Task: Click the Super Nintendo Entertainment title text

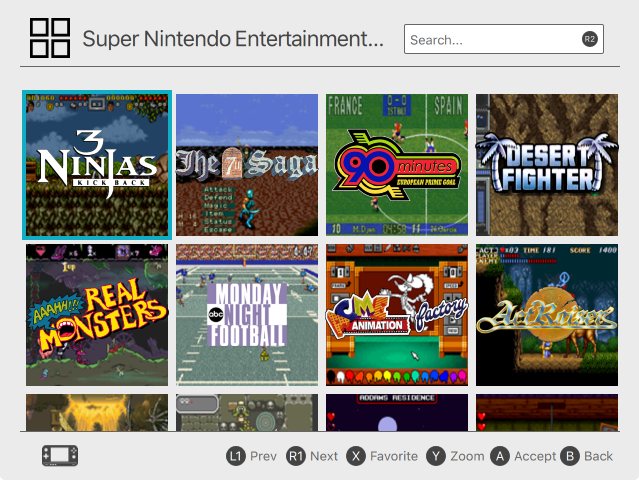Action: pos(233,39)
